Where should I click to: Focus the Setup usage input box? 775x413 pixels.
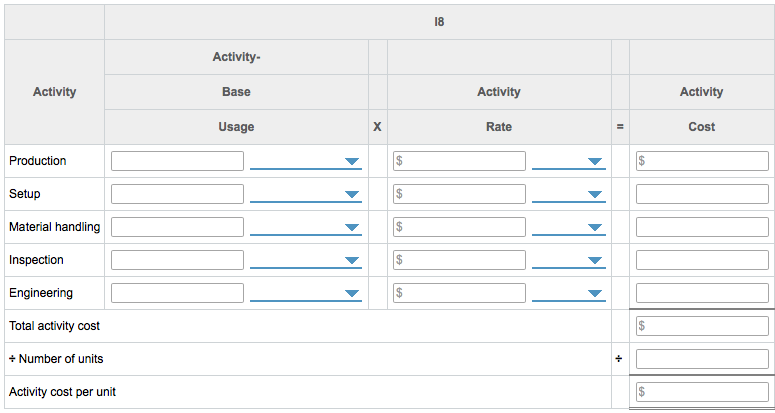(x=177, y=194)
